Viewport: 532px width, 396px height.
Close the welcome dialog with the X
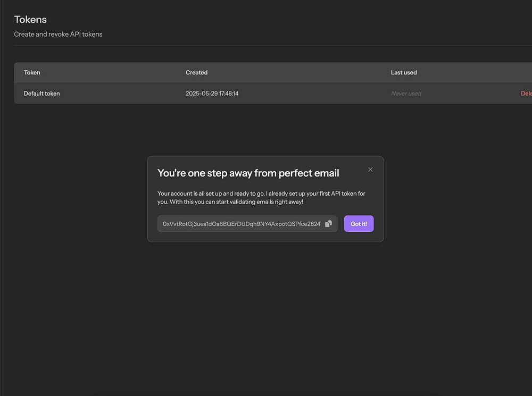tap(370, 170)
